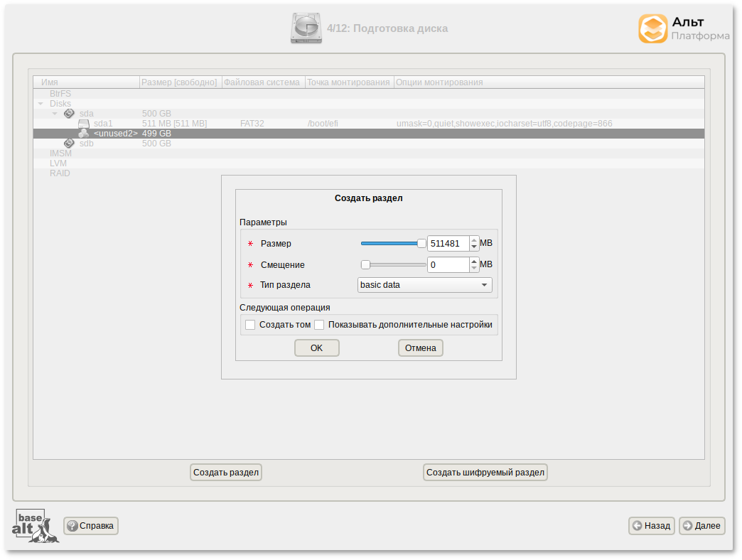Viewport: 742px width, 560px height.
Task: Click the Смещение offset input field
Action: pyautogui.click(x=448, y=265)
